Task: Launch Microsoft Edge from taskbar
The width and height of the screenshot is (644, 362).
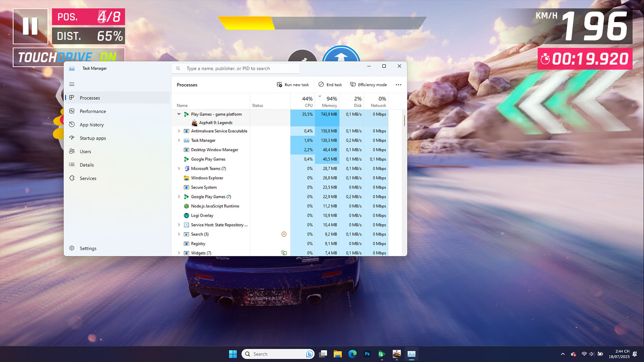Action: (x=353, y=354)
